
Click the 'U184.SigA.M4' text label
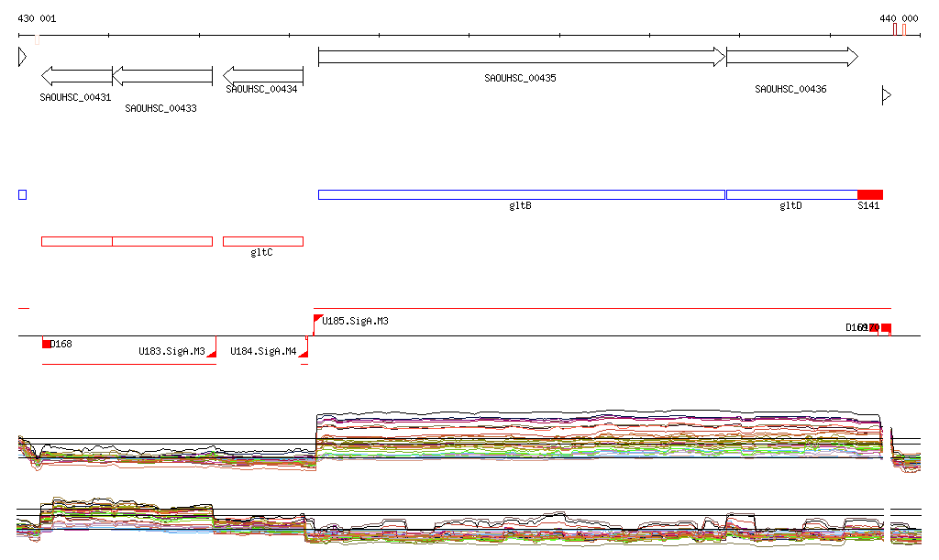(x=263, y=351)
